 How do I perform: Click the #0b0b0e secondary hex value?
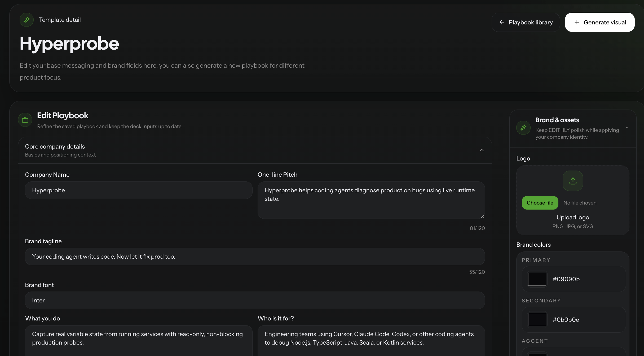point(566,320)
